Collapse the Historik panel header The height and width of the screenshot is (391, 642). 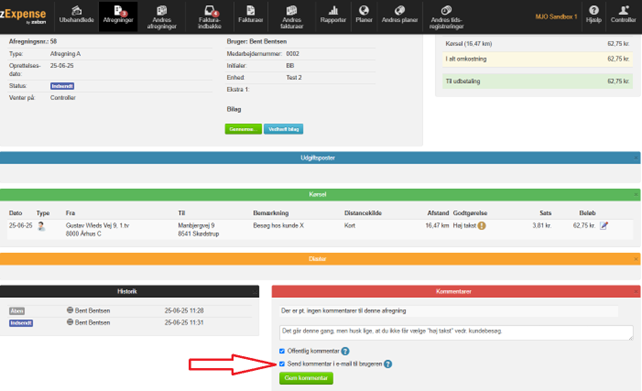point(129,291)
